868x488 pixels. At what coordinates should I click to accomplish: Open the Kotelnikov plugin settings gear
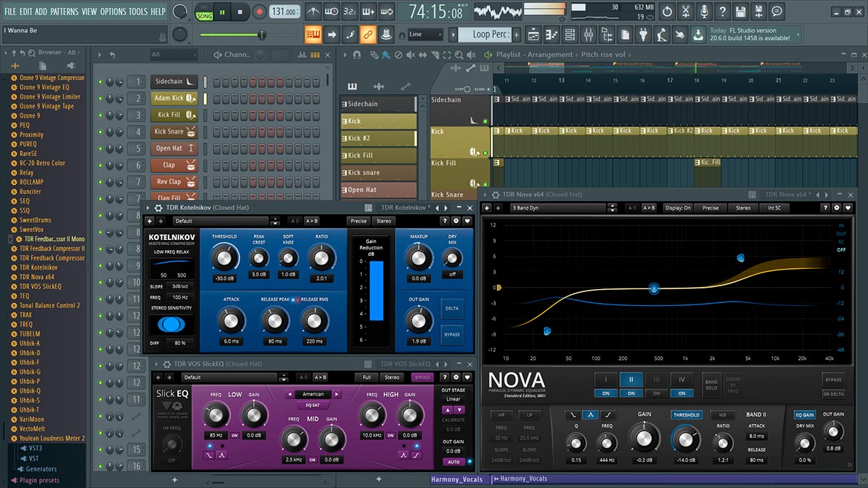[456, 221]
